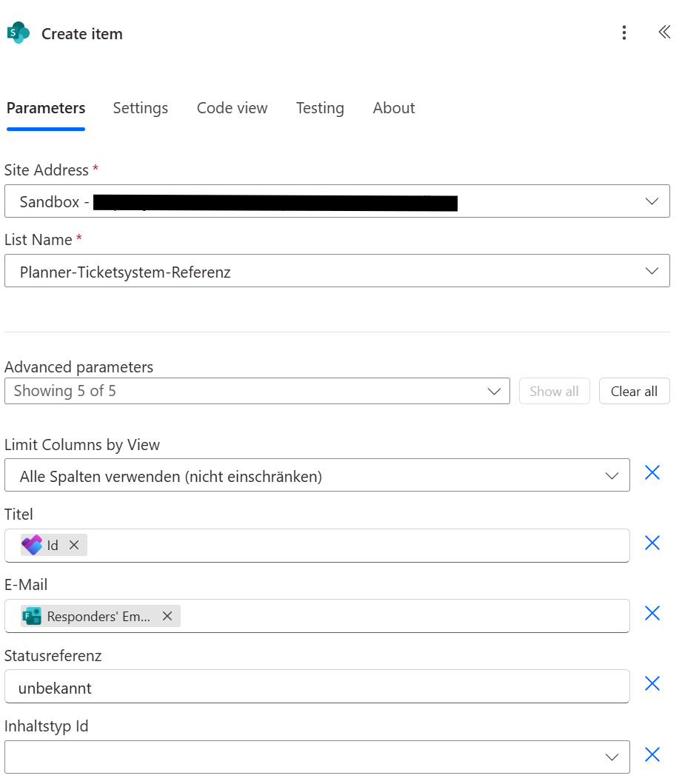Collapse the panel with double chevron icon

[x=663, y=33]
